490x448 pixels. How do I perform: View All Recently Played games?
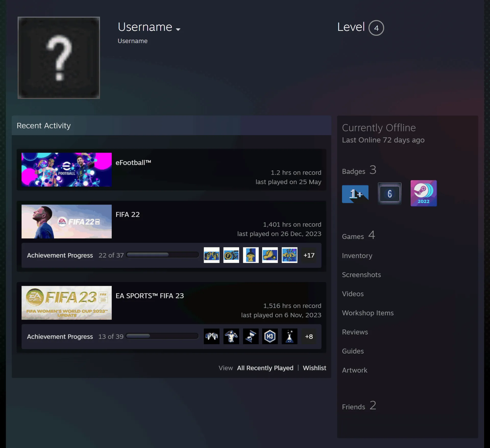click(265, 368)
